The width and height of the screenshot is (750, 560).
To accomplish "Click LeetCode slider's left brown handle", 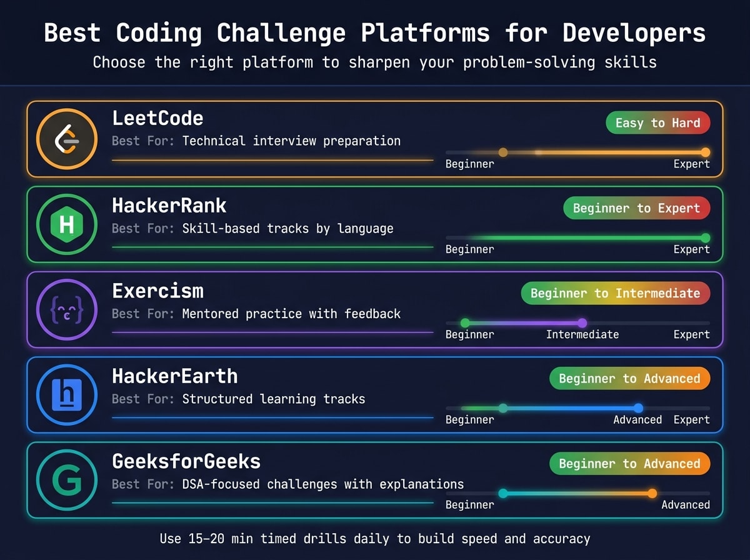I will click(503, 152).
